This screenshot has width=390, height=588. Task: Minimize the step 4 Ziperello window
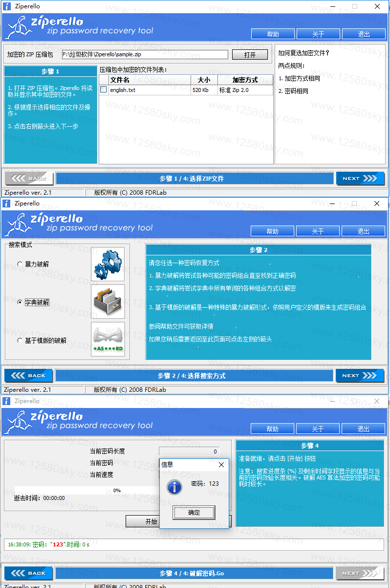coord(332,401)
